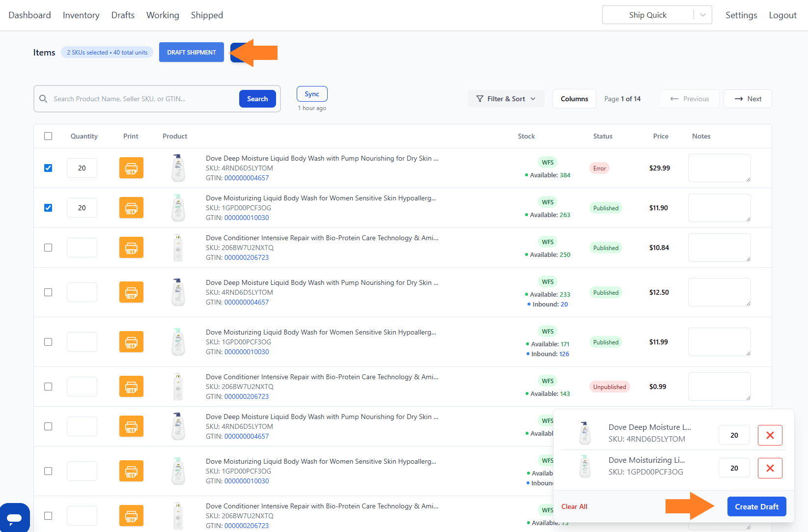Uncheck the first Dove Deep Moisture row checkbox
The image size is (808, 532).
click(48, 168)
